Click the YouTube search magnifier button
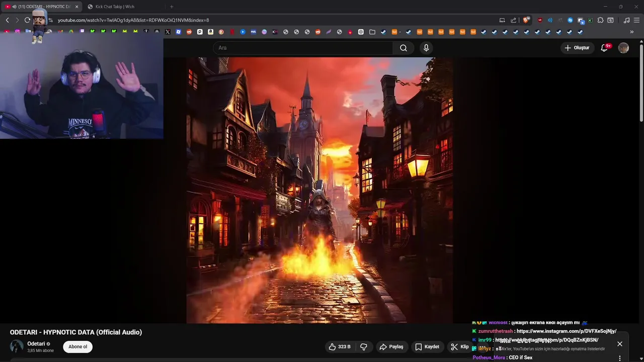The width and height of the screenshot is (644, 362). point(403,48)
